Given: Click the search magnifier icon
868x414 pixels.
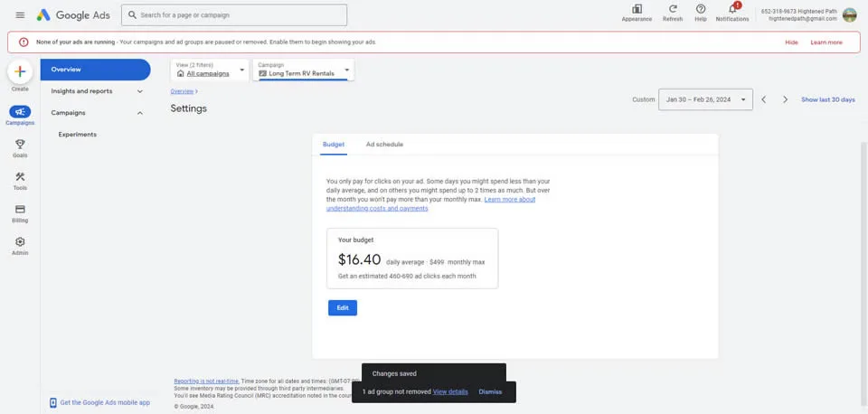Looking at the screenshot, I should click(x=132, y=15).
